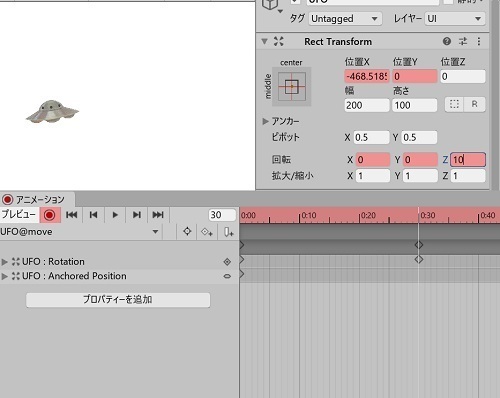The width and height of the screenshot is (500, 398).
Task: Step to the next keyframe
Action: tap(137, 215)
